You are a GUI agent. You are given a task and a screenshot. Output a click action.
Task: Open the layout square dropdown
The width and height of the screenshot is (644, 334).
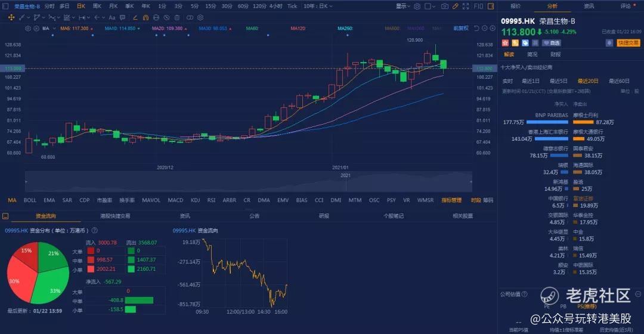click(x=431, y=6)
